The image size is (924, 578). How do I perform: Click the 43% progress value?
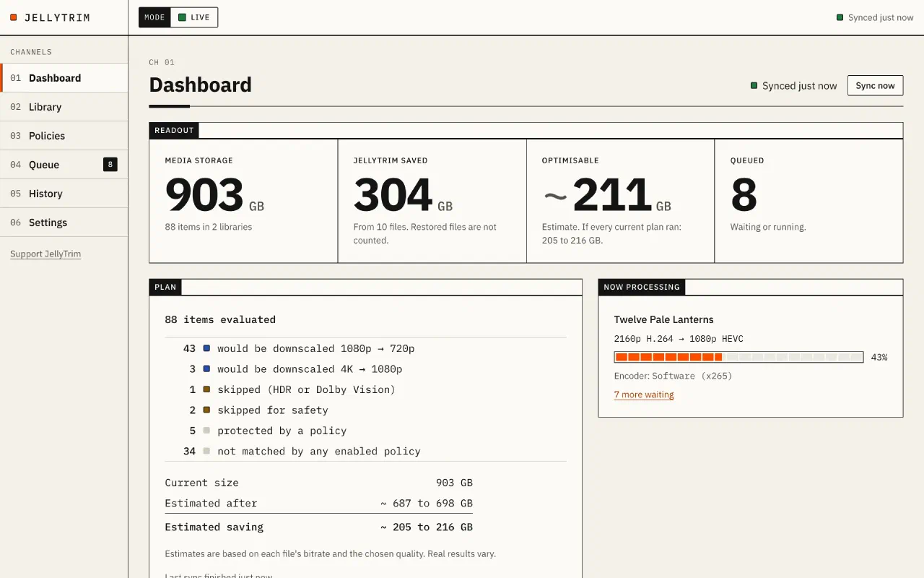click(x=879, y=357)
